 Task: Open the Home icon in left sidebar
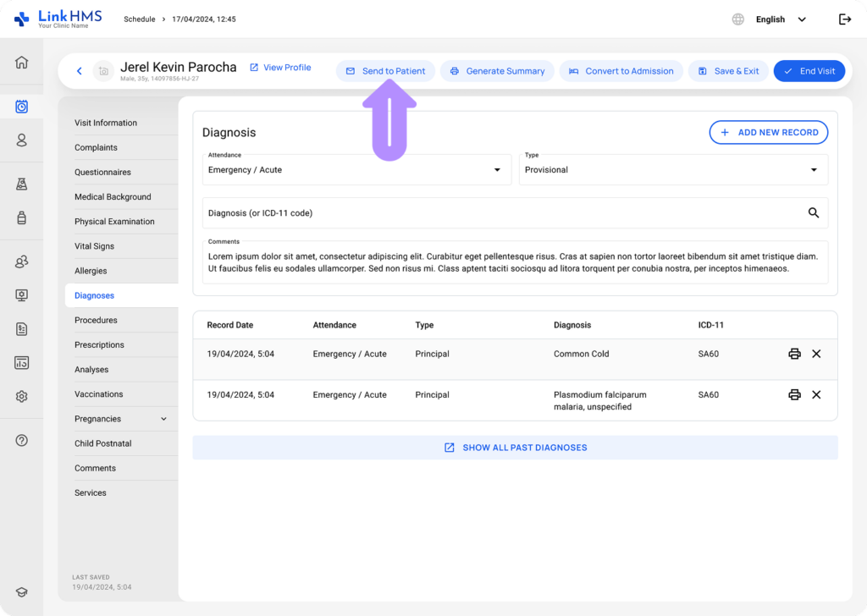[x=21, y=63]
